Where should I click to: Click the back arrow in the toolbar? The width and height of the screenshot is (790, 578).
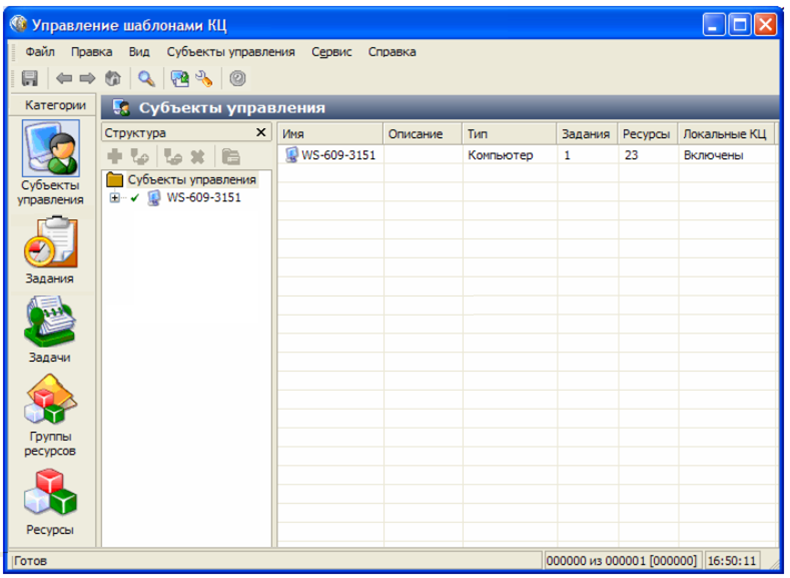pyautogui.click(x=64, y=78)
